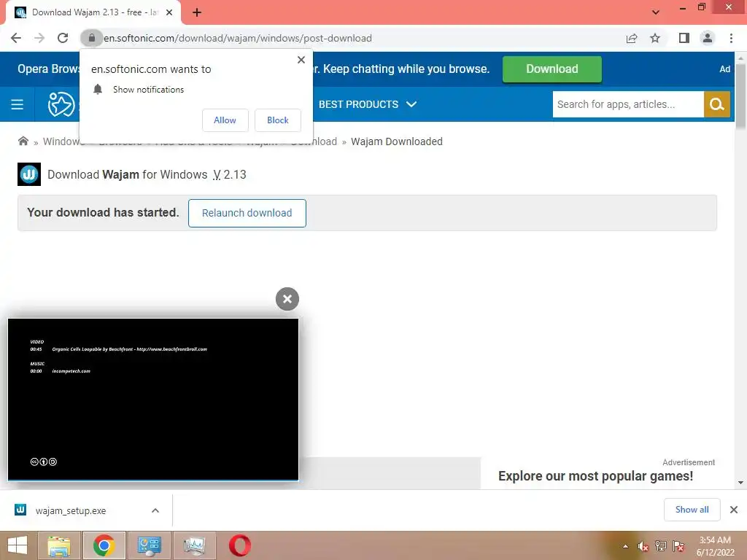Click the Wajam app logo icon

(x=29, y=174)
